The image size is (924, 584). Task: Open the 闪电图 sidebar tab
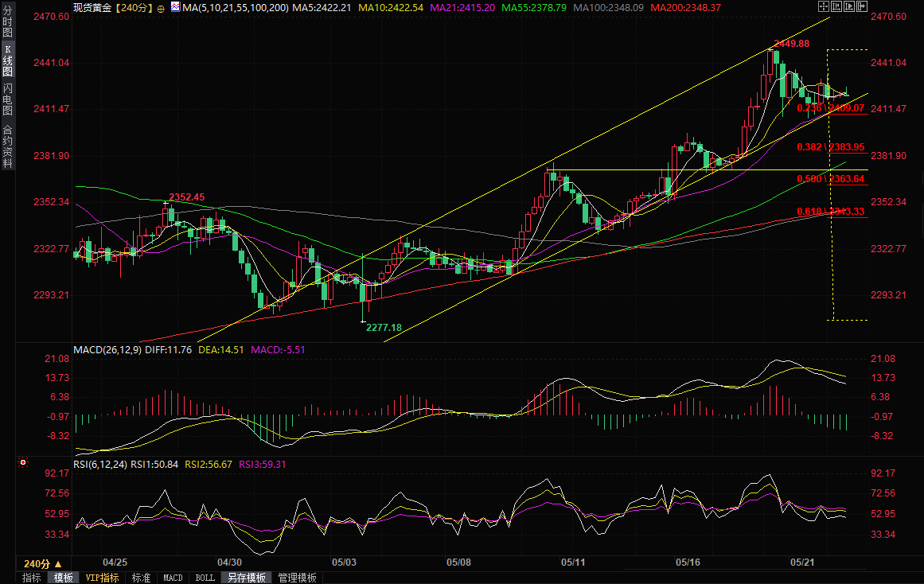(7, 99)
